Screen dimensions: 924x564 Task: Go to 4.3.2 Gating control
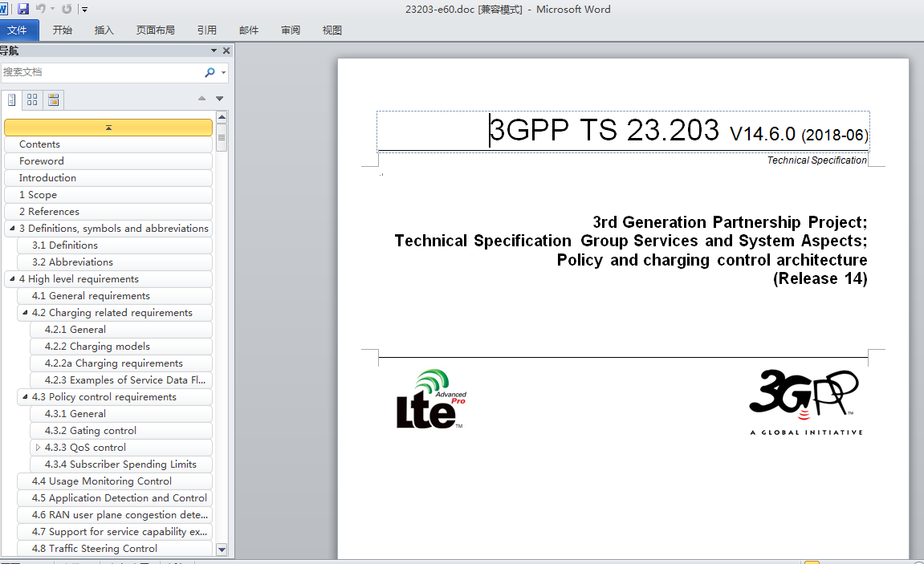tap(121, 430)
